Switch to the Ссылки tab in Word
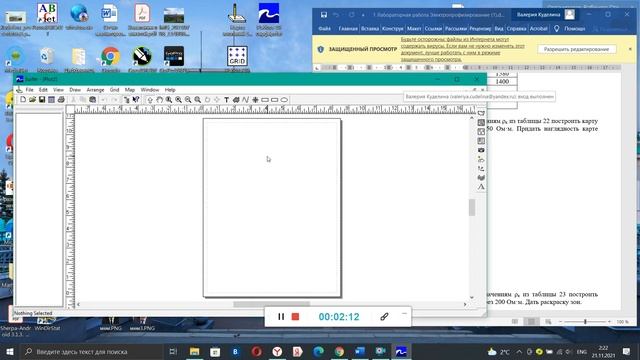Screen dimensions: 640x360 [433, 29]
